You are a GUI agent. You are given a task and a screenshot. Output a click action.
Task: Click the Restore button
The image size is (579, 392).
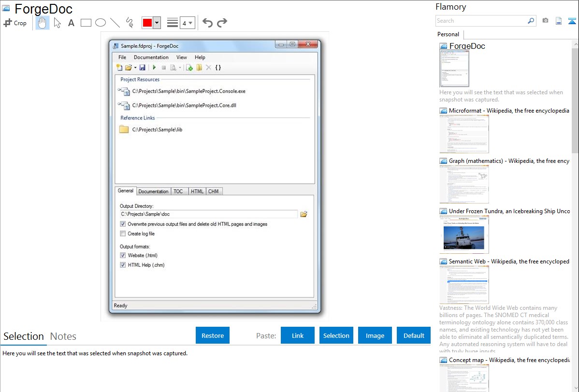click(x=213, y=335)
